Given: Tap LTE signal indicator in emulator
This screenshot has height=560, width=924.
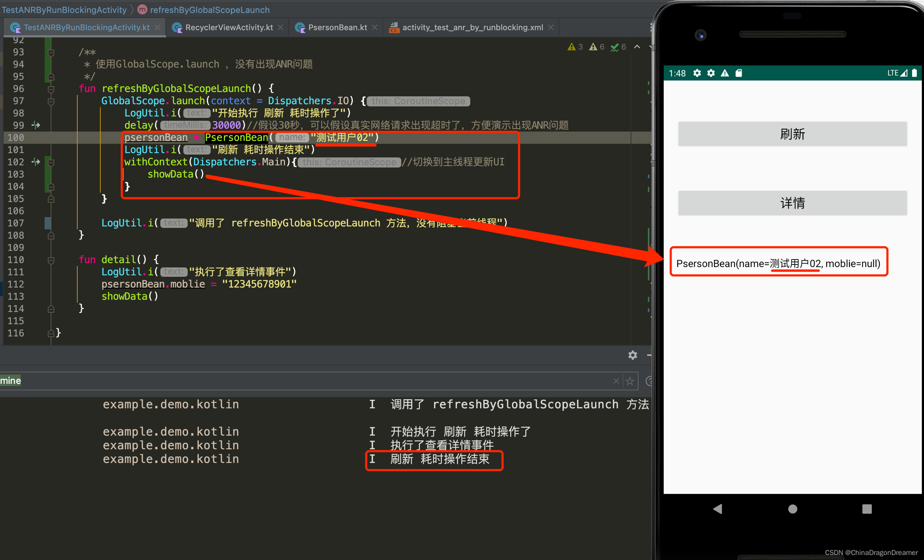Looking at the screenshot, I should pyautogui.click(x=897, y=73).
